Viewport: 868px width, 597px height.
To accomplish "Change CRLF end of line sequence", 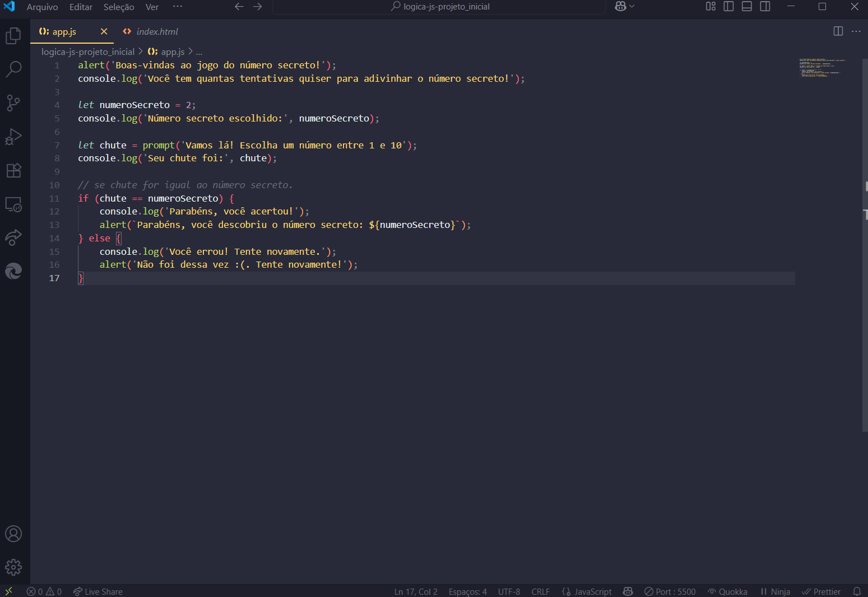I will click(540, 591).
